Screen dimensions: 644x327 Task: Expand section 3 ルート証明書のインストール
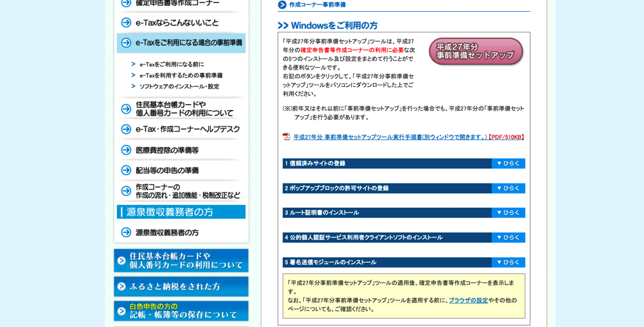[508, 213]
